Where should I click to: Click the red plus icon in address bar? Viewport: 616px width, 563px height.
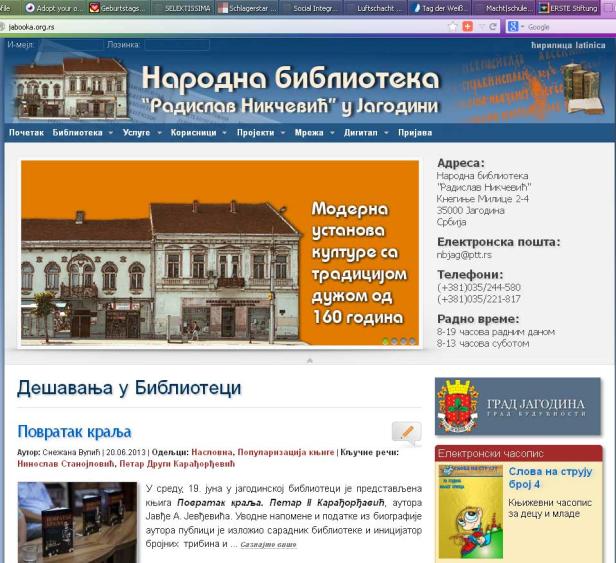pyautogui.click(x=467, y=27)
